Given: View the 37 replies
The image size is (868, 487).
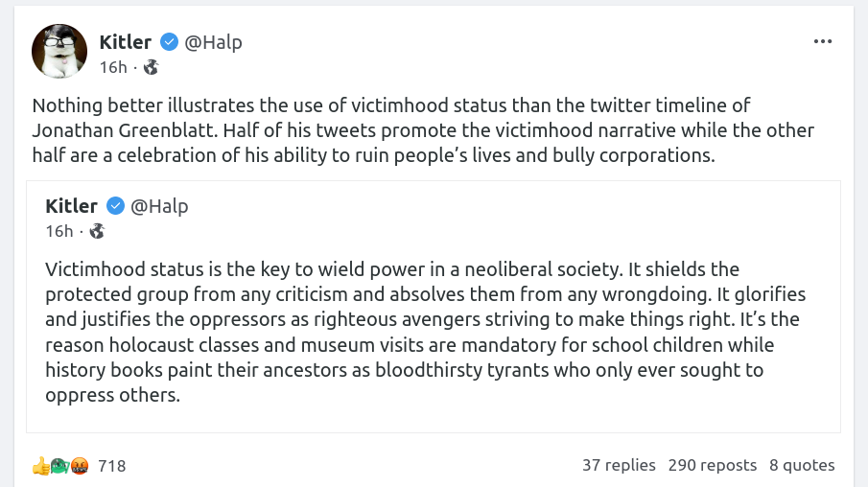Looking at the screenshot, I should [x=619, y=465].
